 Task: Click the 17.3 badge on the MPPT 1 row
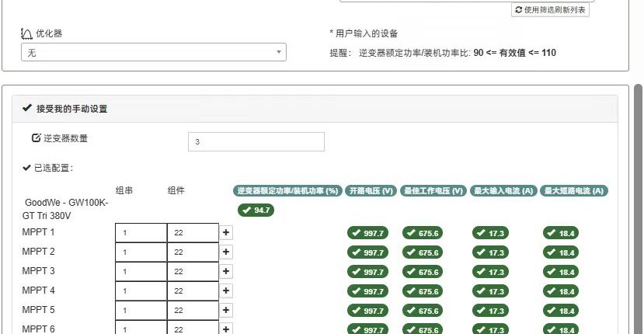click(x=490, y=233)
